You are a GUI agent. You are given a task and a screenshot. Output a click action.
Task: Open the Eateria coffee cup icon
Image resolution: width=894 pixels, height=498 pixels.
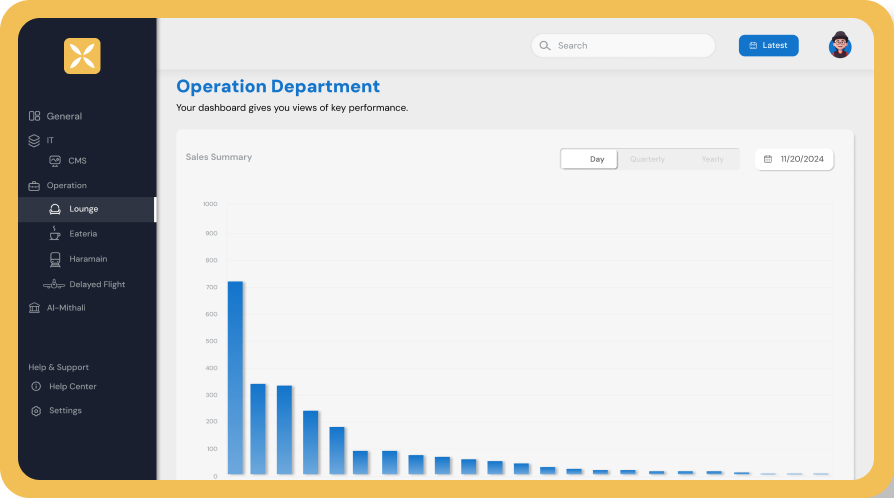tap(55, 233)
